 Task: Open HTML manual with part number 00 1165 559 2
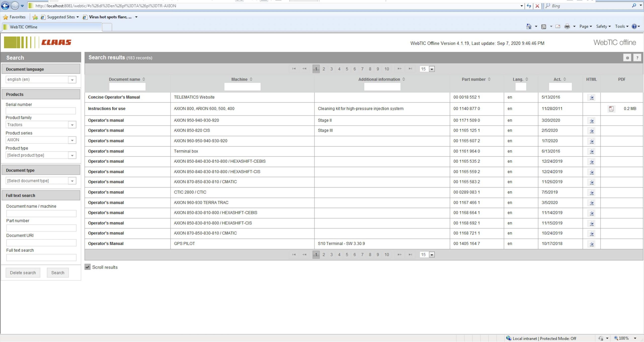591,172
